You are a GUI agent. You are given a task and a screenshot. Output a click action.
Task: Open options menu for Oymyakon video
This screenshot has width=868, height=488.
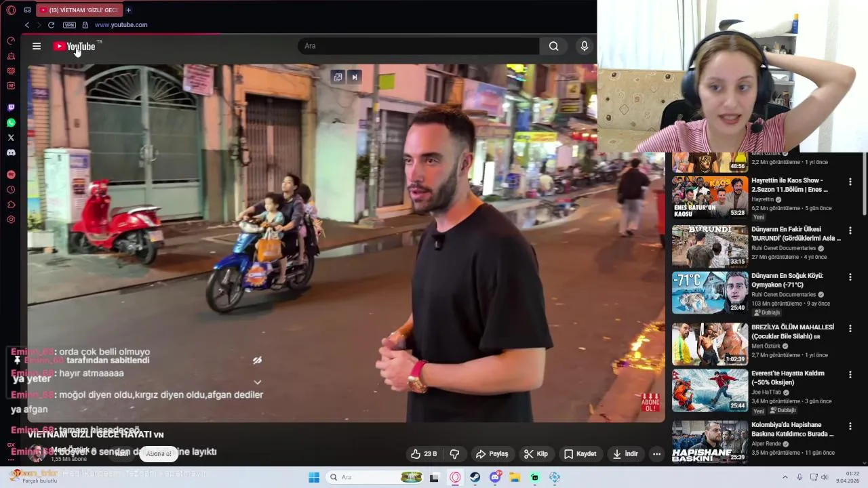[850, 277]
